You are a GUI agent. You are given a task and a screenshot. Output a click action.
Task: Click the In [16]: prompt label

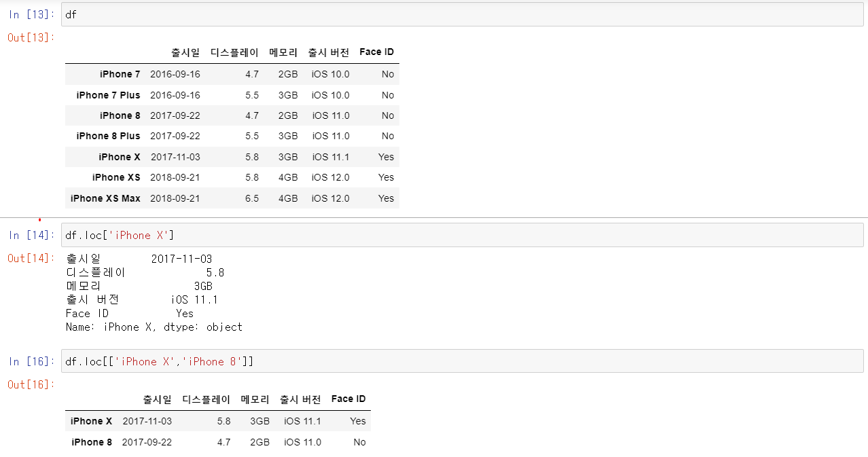(x=33, y=361)
